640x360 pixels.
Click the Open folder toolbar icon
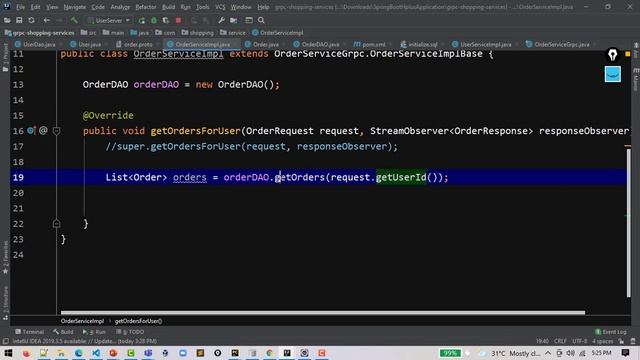(x=7, y=20)
